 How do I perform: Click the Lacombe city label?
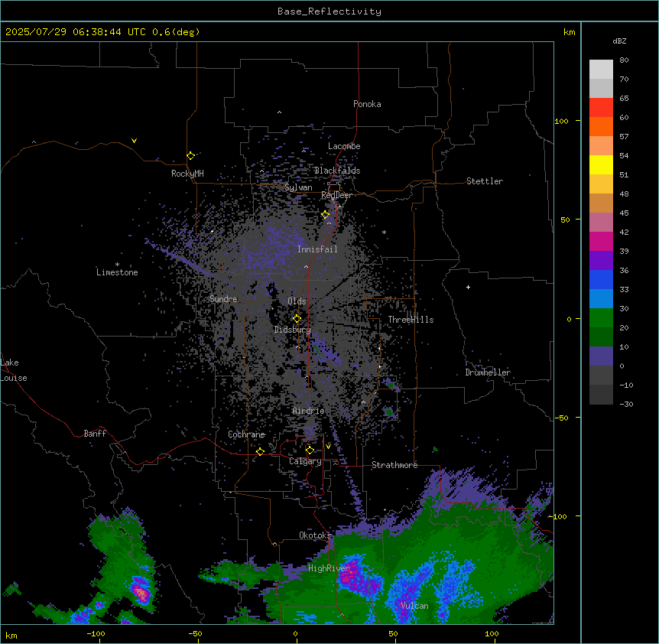click(x=344, y=146)
